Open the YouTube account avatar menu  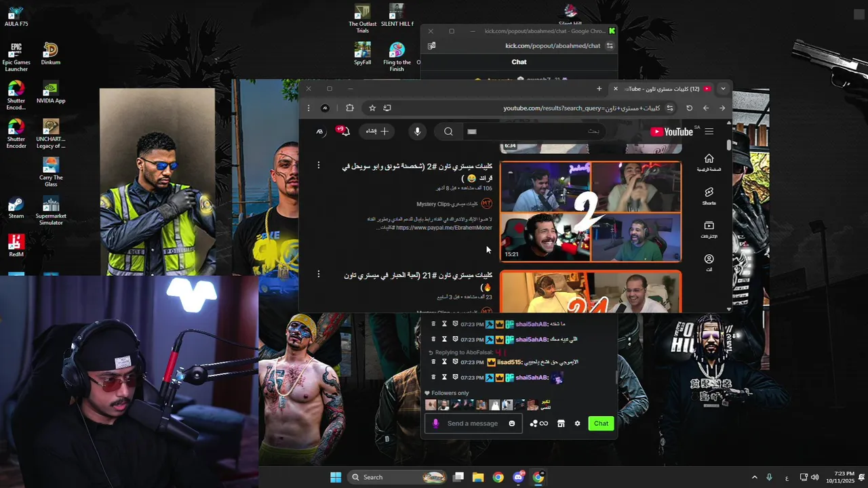tap(319, 131)
